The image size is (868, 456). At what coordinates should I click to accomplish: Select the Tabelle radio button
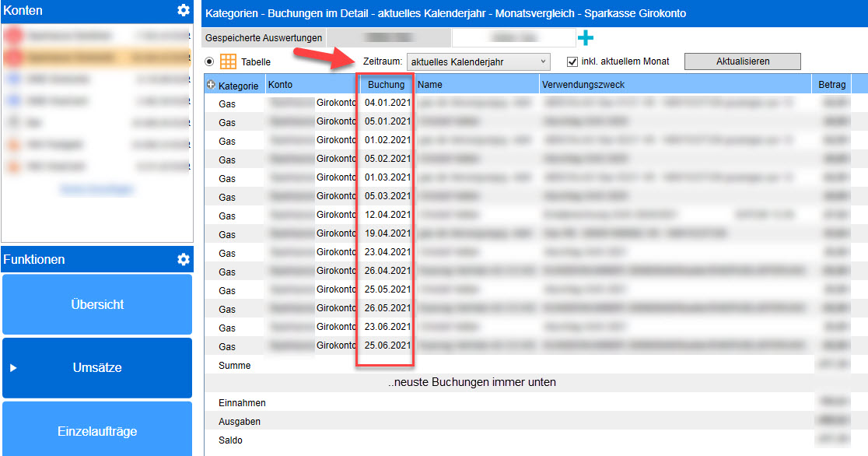pos(209,61)
